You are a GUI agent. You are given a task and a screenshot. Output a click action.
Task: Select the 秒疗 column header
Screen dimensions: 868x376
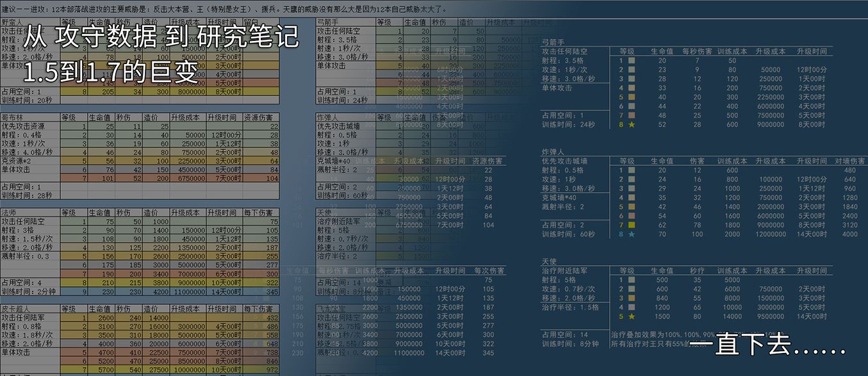click(697, 271)
